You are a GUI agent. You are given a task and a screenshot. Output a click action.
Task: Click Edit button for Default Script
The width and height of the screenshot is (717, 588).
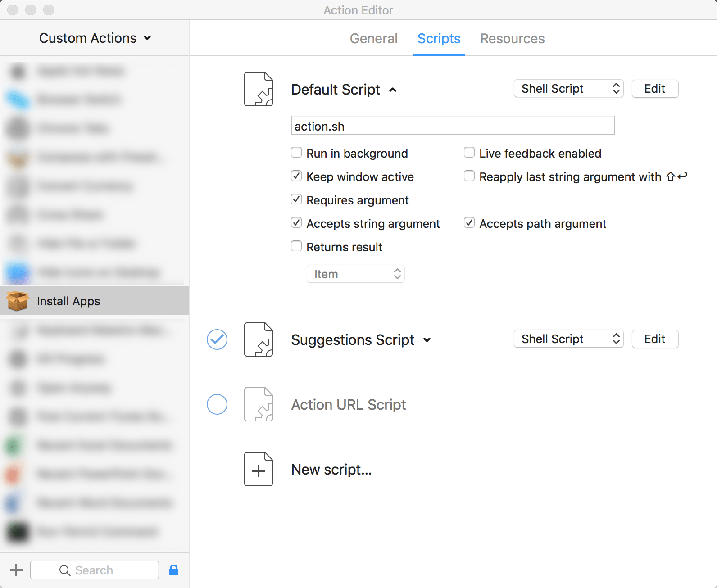click(654, 89)
